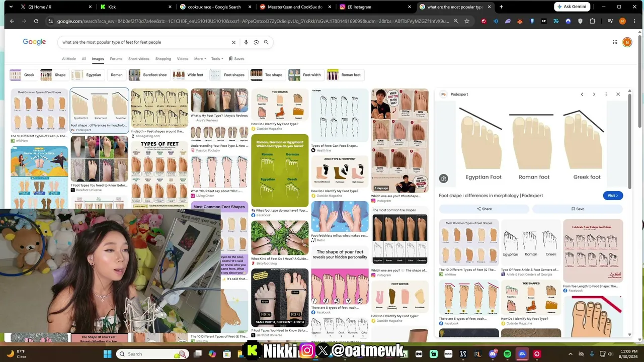Viewport: 644px width, 362px height.
Task: Switch to the All results tab
Action: [x=84, y=59]
